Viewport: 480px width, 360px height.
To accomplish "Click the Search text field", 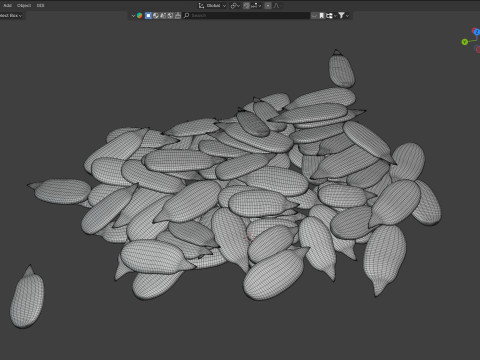I will pos(246,16).
